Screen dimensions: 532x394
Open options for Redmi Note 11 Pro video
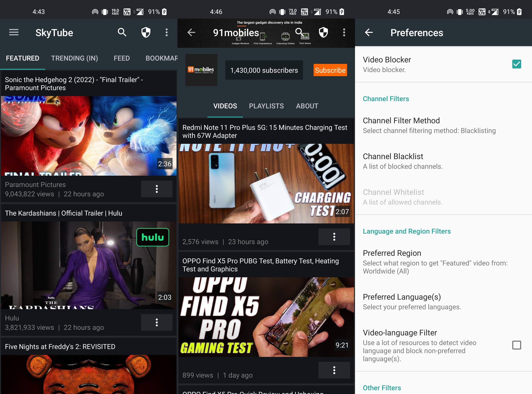click(x=334, y=237)
